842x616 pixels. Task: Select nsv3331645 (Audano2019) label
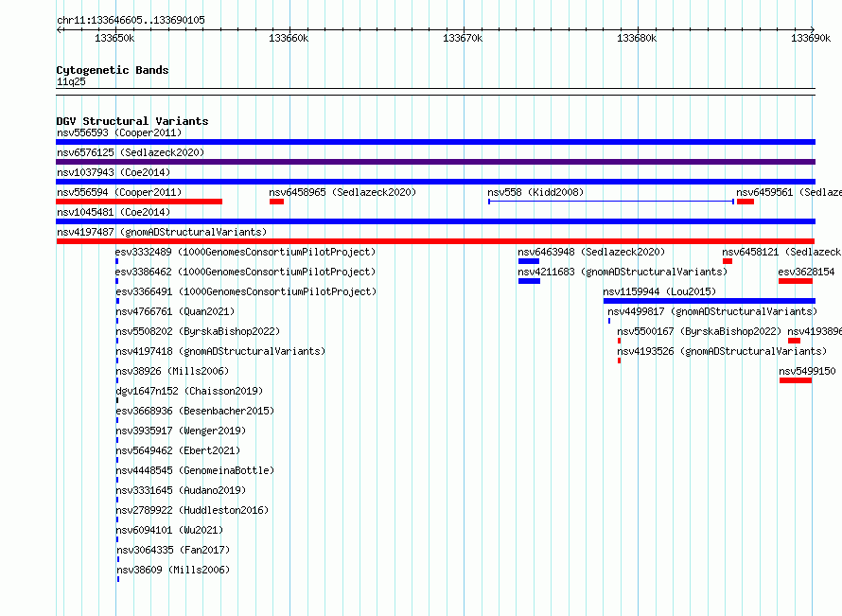(x=181, y=490)
